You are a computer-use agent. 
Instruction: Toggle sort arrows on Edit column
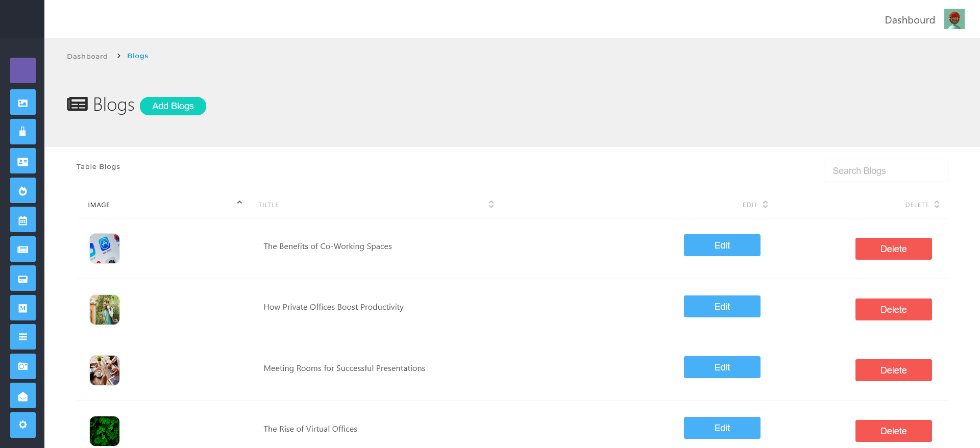pyautogui.click(x=765, y=205)
